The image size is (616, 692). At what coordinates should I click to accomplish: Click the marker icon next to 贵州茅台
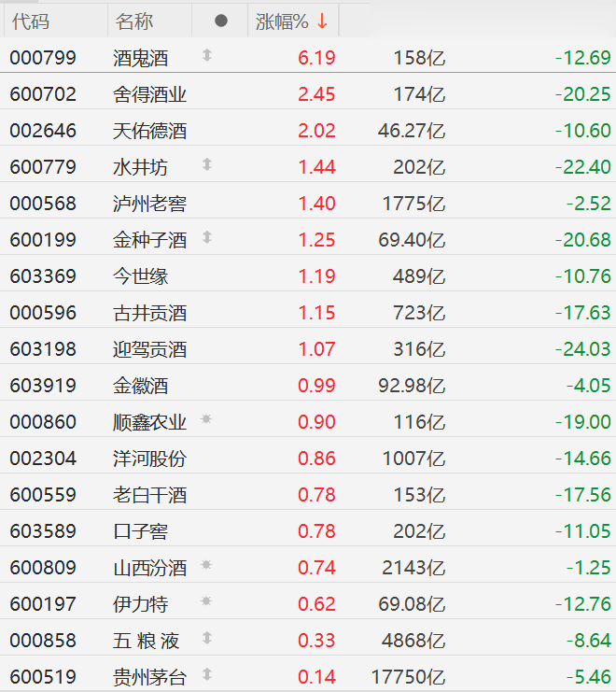pyautogui.click(x=207, y=674)
